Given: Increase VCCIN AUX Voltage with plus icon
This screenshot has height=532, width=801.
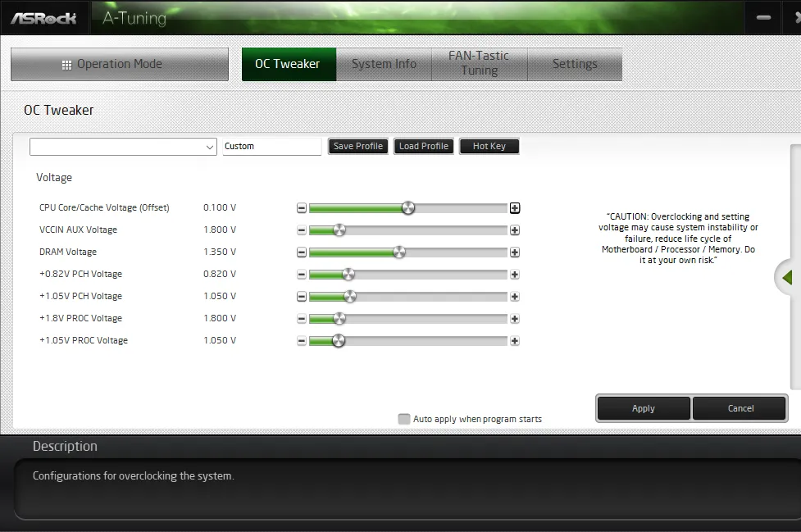Looking at the screenshot, I should (514, 230).
